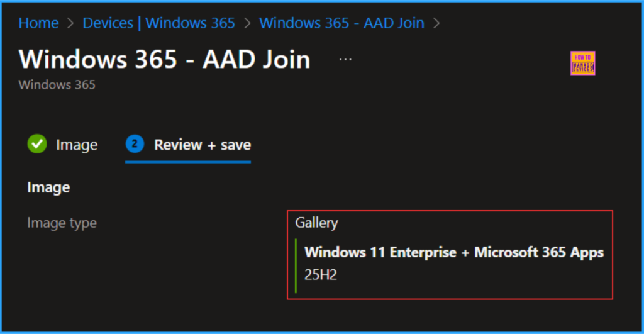Open the ellipsis more options menu
Image resolution: width=644 pixels, height=334 pixels.
(x=345, y=58)
